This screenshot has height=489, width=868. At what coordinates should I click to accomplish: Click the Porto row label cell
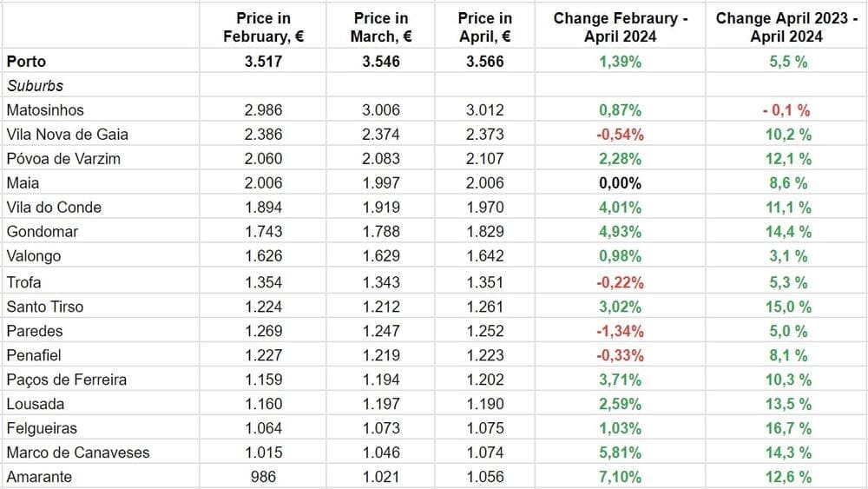[x=26, y=62]
